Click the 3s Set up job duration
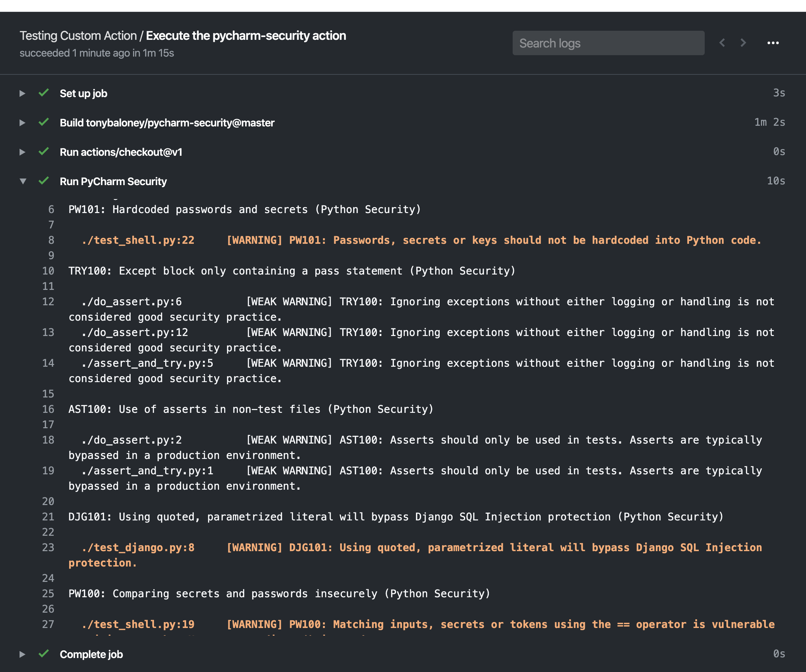 [779, 93]
